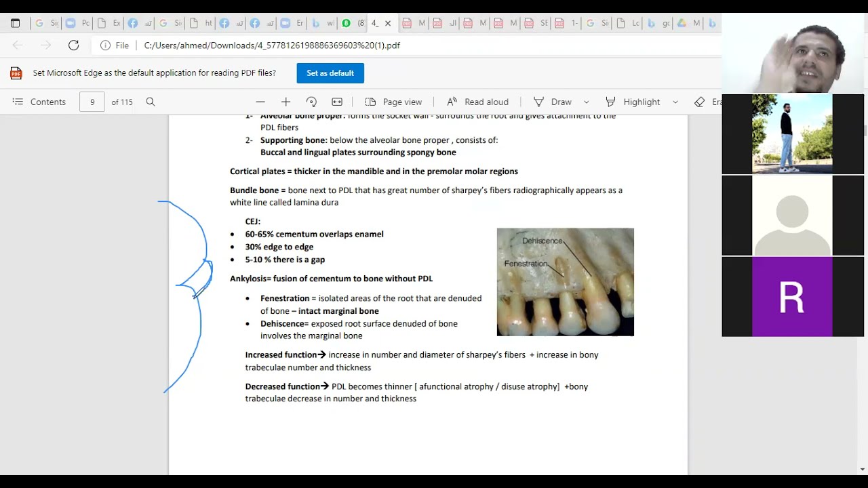Click the text 'of 115' page count
The image size is (868, 488).
click(122, 102)
